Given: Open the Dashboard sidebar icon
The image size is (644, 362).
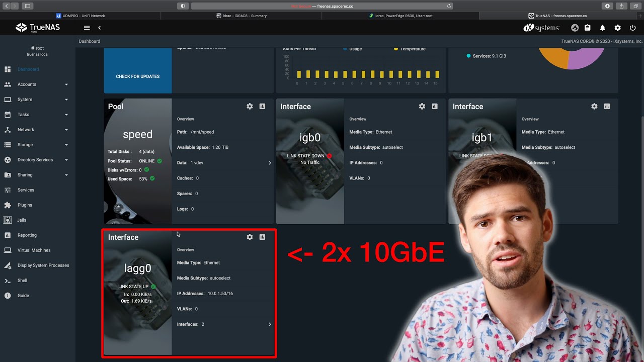Looking at the screenshot, I should pyautogui.click(x=8, y=69).
